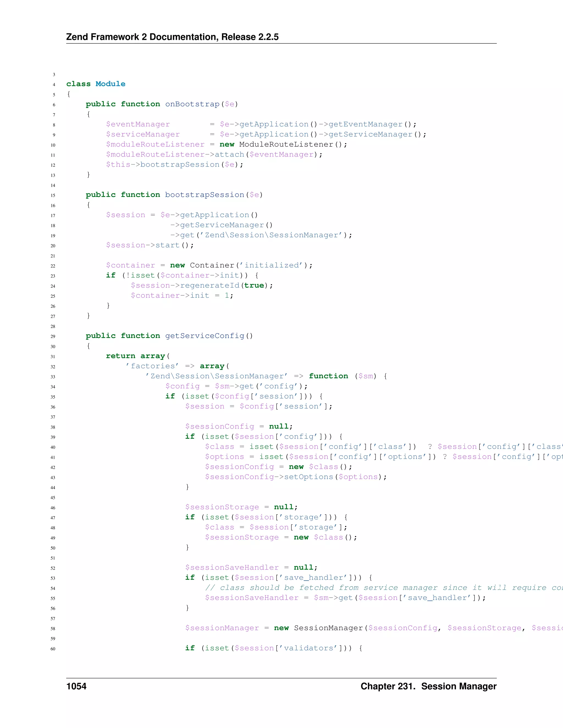Screen dimensions: 563x728
Task: Click "if (isset($session['validators'])) {" line
Action: tap(274, 648)
